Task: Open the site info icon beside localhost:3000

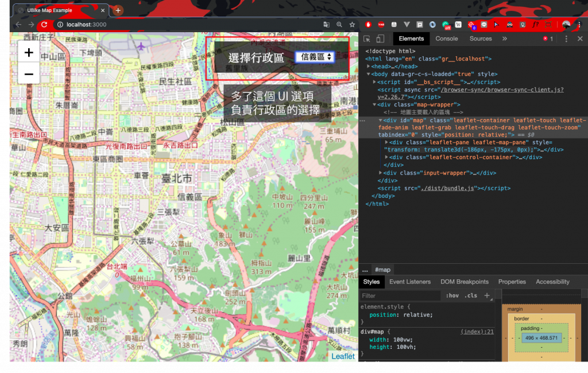Action: 60,24
